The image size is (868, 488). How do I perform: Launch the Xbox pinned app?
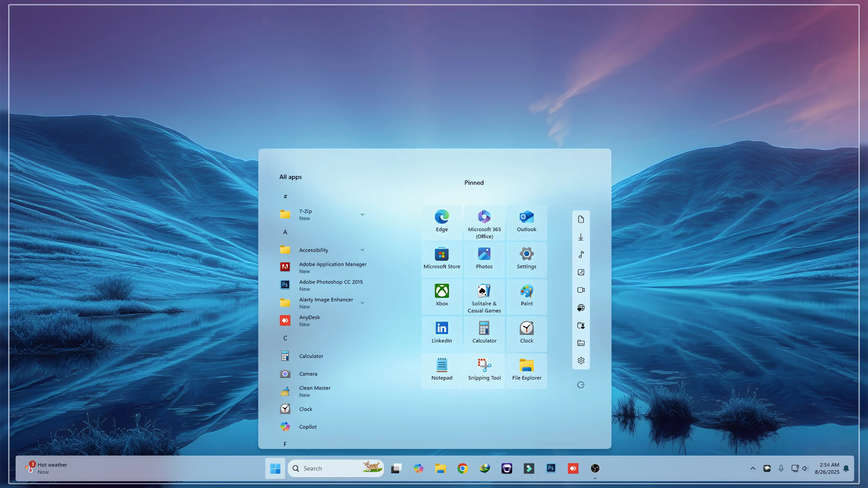tap(442, 297)
